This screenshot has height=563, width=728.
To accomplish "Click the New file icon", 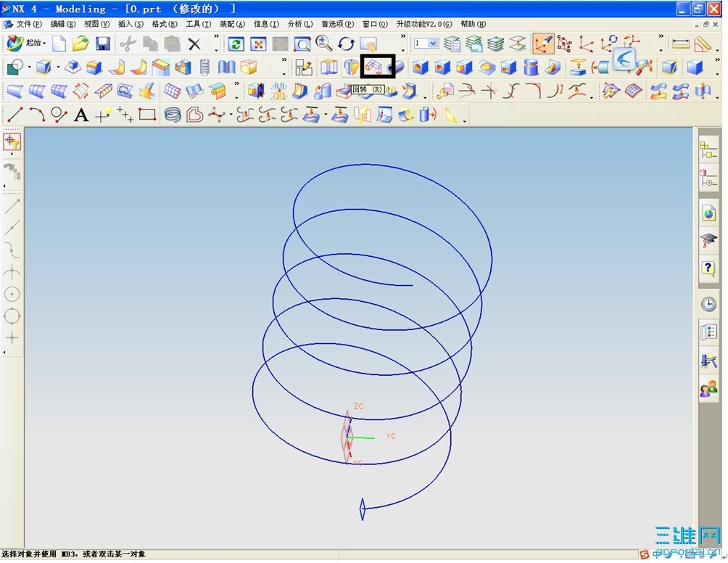I will click(59, 44).
